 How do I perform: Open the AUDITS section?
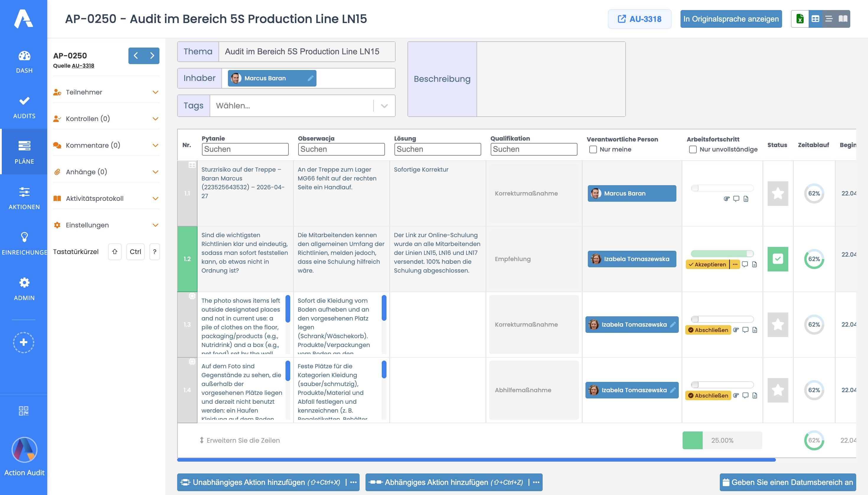[x=24, y=108]
